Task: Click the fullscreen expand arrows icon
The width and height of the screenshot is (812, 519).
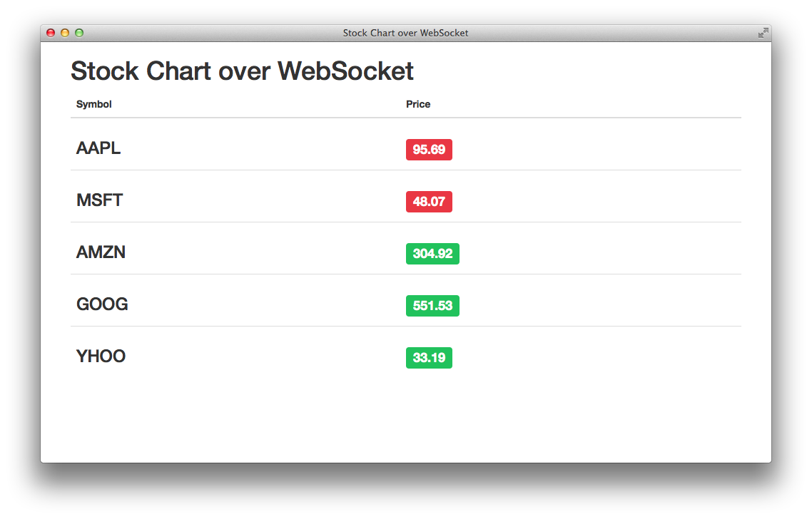Action: click(x=763, y=33)
